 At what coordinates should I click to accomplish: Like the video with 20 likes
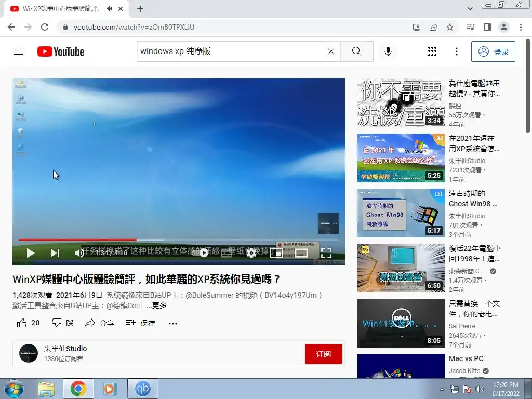click(28, 323)
